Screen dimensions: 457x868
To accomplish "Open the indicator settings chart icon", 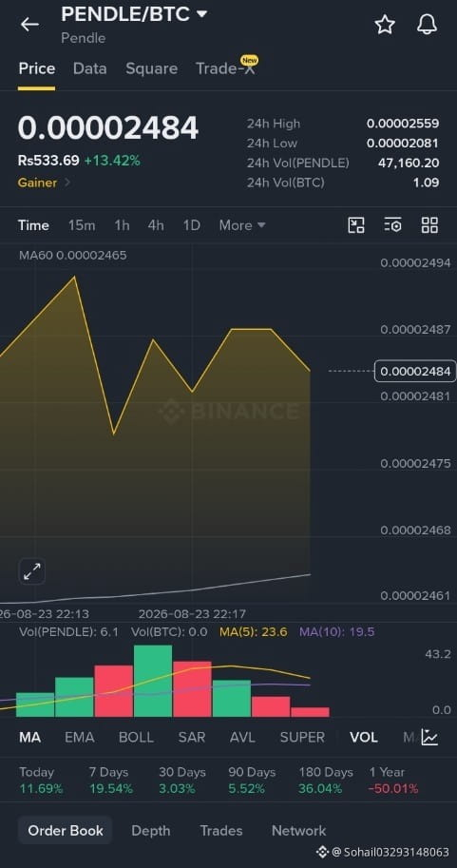I will (x=429, y=738).
